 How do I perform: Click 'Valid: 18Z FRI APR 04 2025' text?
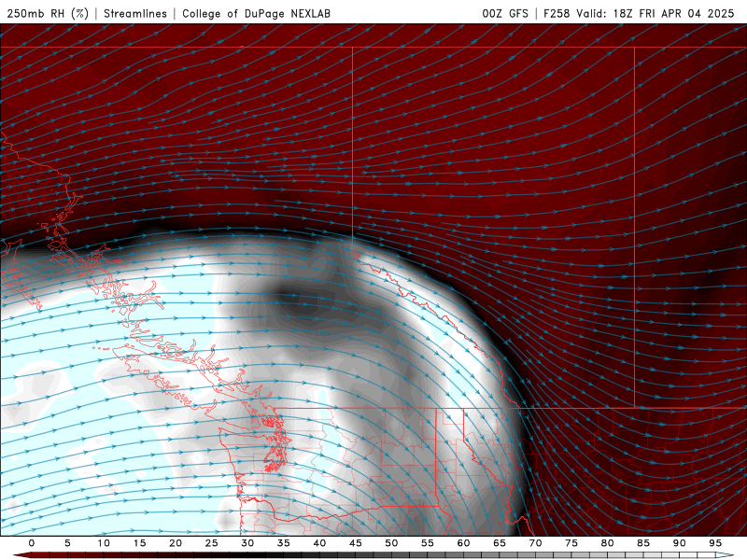(655, 13)
